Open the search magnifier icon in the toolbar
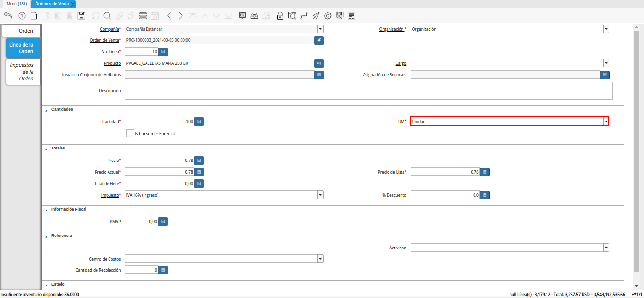Viewport: 644px width, 298px height. [x=107, y=16]
